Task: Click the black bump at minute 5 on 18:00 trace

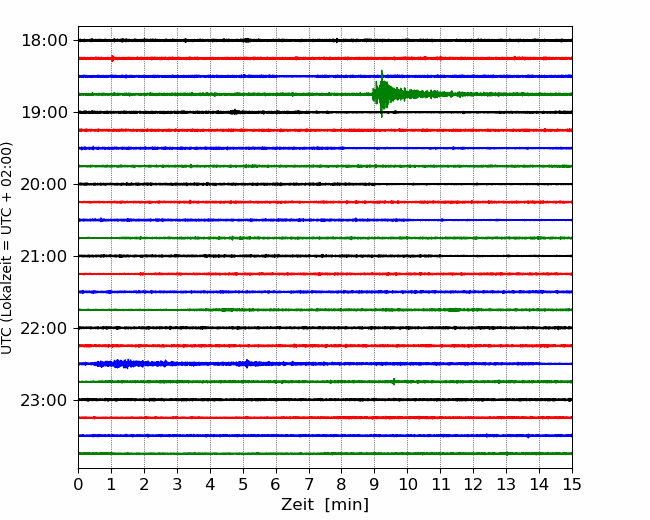Action: (x=247, y=40)
